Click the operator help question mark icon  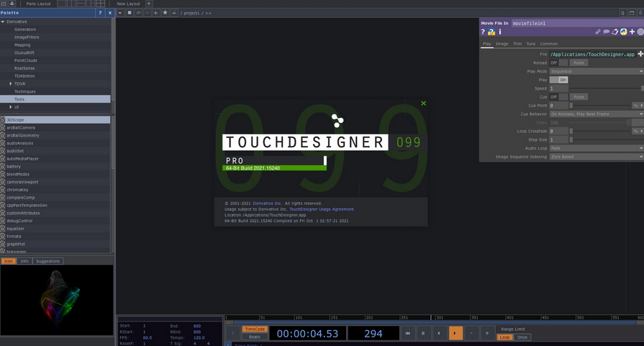484,32
